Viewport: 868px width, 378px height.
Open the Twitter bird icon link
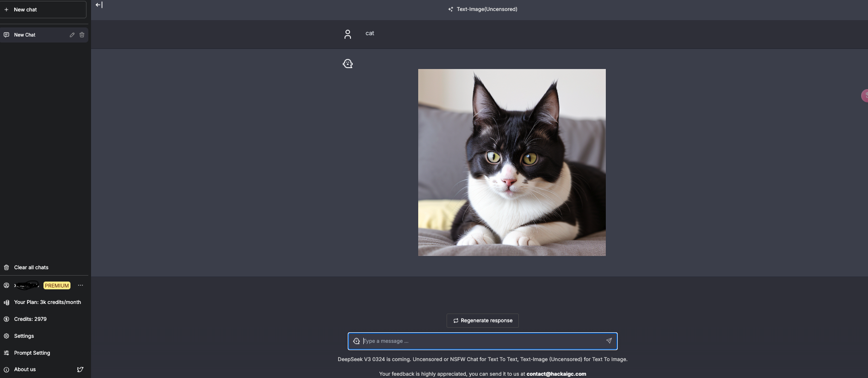(80, 369)
